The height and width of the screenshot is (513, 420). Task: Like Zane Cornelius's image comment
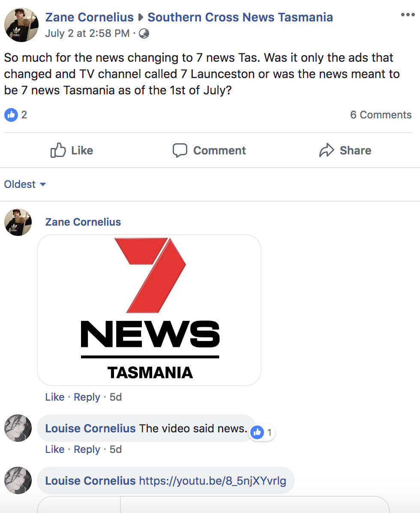click(54, 397)
